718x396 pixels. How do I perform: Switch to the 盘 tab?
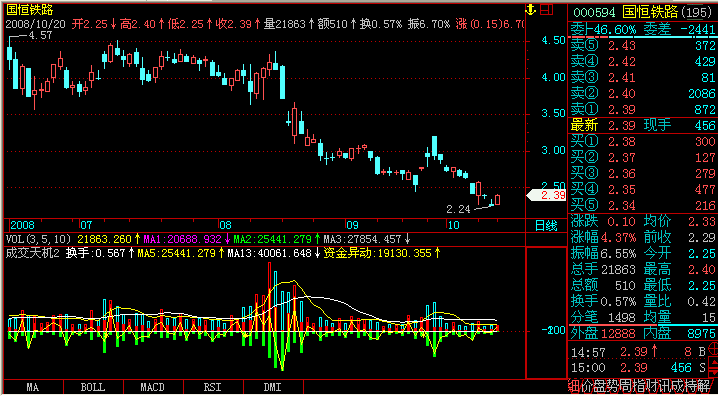pyautogui.click(x=600, y=386)
